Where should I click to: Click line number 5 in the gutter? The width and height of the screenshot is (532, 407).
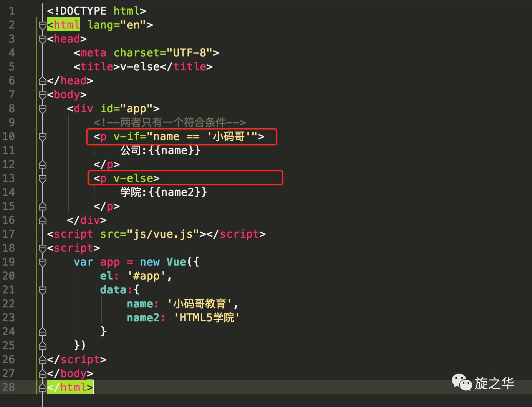[12, 67]
